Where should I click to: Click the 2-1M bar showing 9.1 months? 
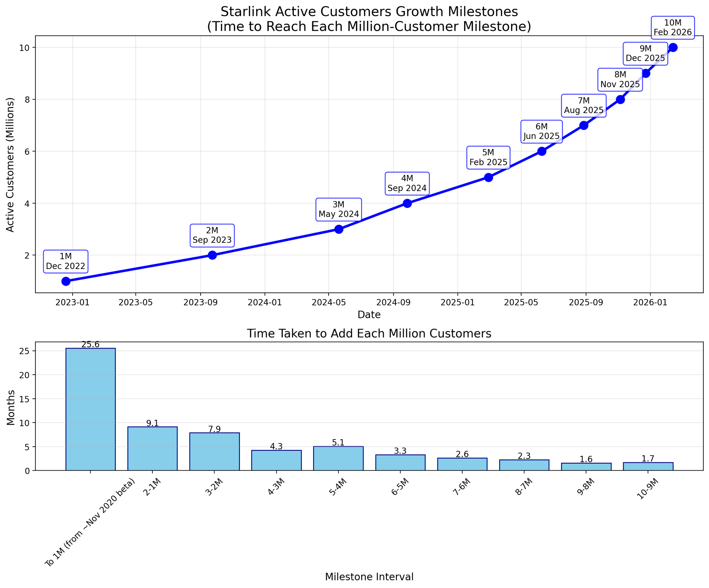(x=152, y=449)
